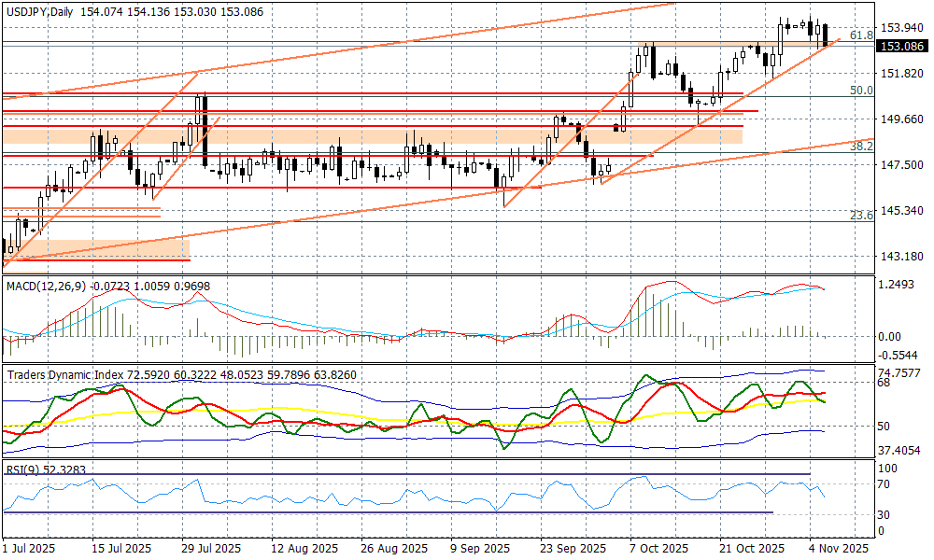
Task: Select the 23.6 Fibonacci level label
Action: click(860, 216)
